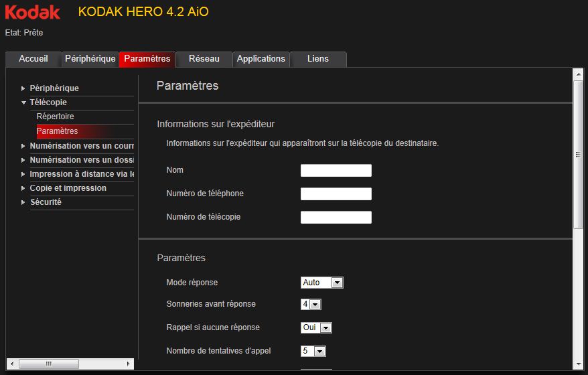Select Paramètres in the Télécopie submenu
Image resolution: width=588 pixels, height=375 pixels.
pyautogui.click(x=58, y=131)
